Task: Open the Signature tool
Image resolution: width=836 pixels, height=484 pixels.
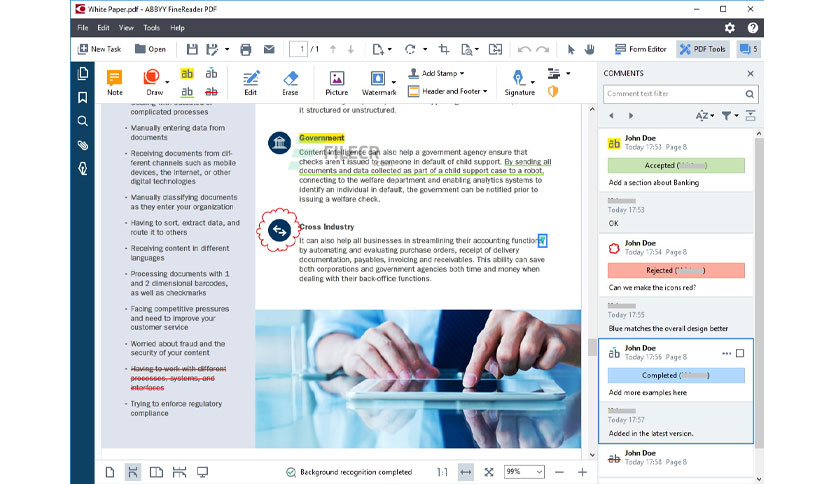Action: click(519, 83)
